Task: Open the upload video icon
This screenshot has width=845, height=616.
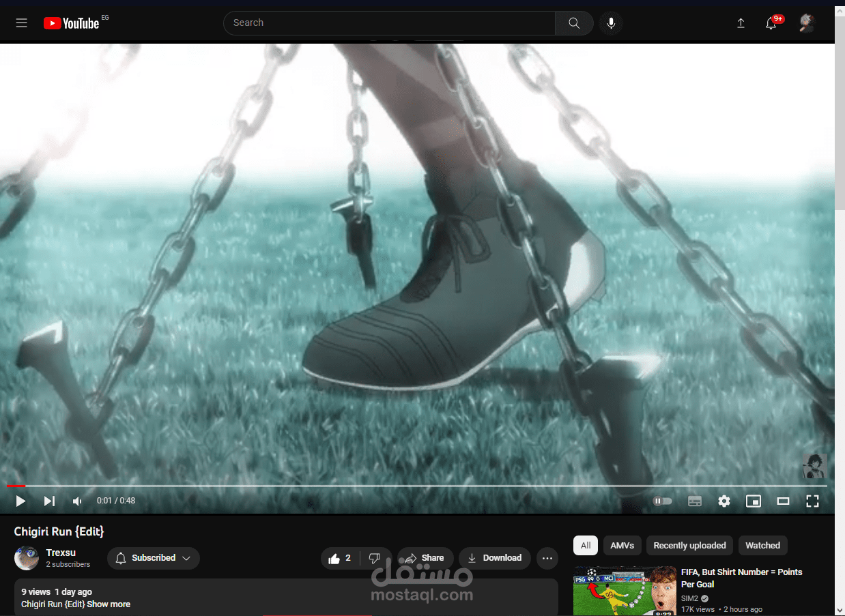Action: 741,23
